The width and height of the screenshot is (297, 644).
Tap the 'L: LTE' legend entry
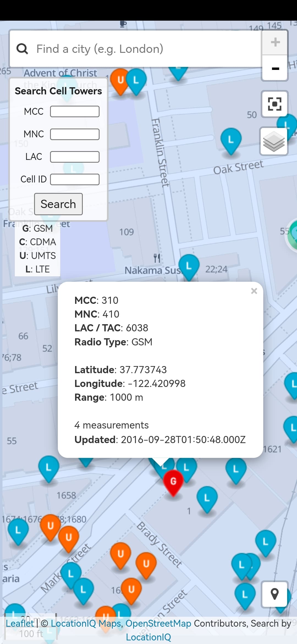[37, 269]
